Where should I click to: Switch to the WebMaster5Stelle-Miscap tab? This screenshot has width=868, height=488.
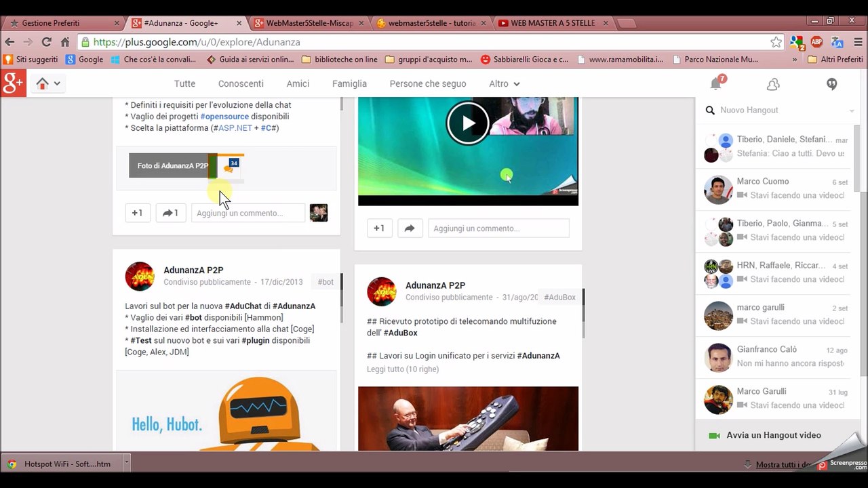tap(309, 23)
